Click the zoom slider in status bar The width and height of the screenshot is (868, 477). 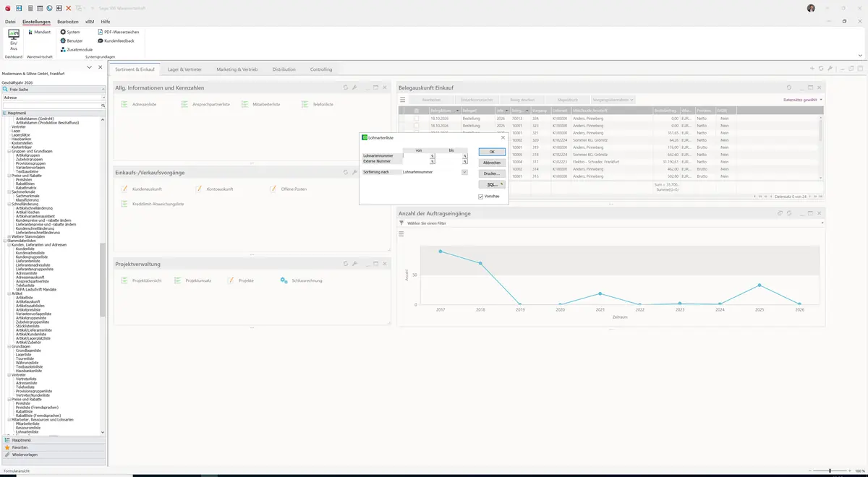(830, 471)
